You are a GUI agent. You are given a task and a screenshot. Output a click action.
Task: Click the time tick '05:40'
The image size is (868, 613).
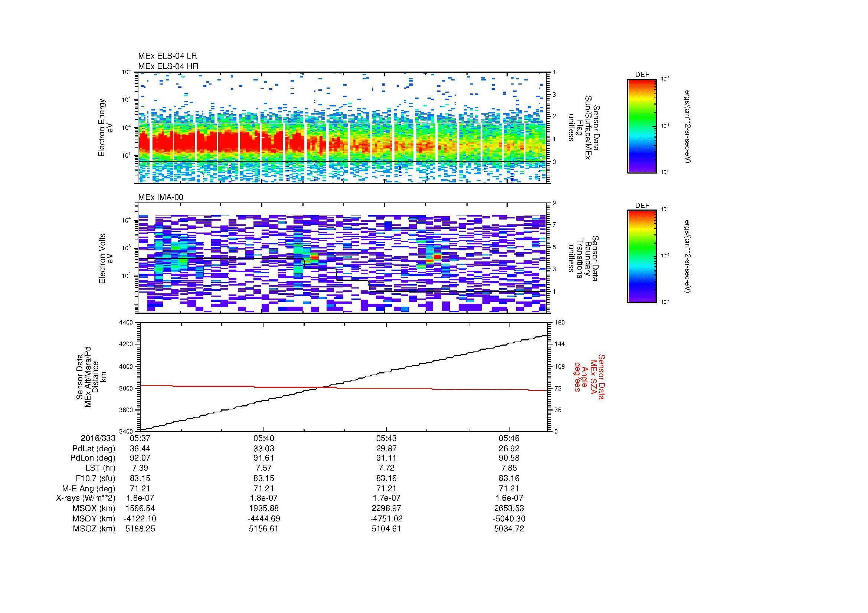[263, 438]
